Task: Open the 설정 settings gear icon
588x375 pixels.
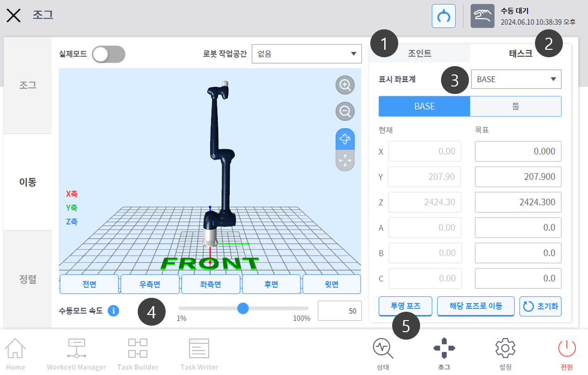Action: click(505, 354)
